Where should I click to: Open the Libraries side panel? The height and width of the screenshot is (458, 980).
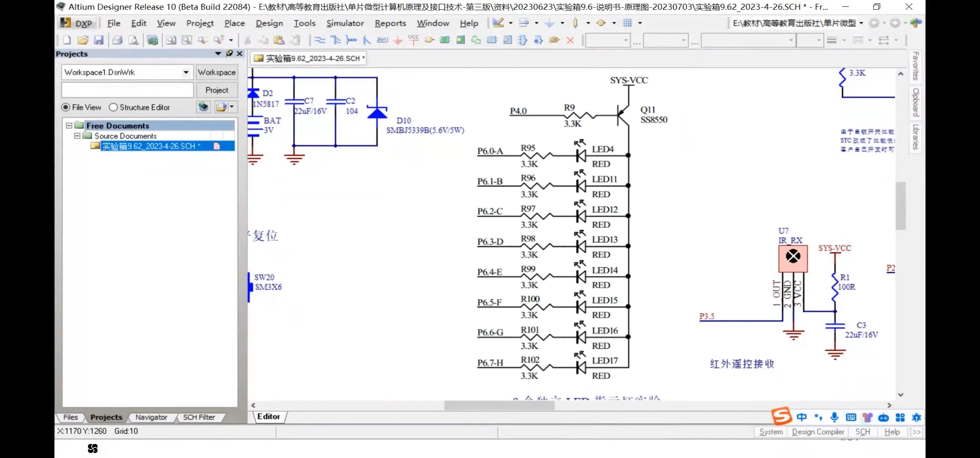pyautogui.click(x=916, y=137)
